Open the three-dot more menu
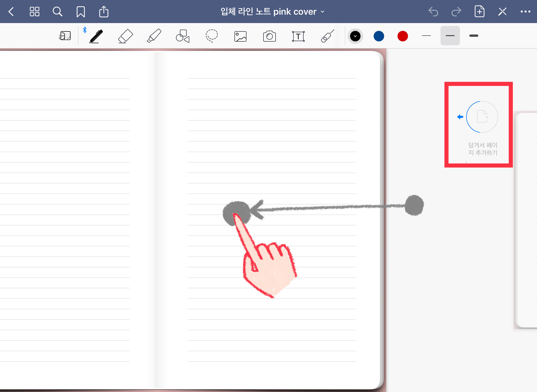 point(525,12)
